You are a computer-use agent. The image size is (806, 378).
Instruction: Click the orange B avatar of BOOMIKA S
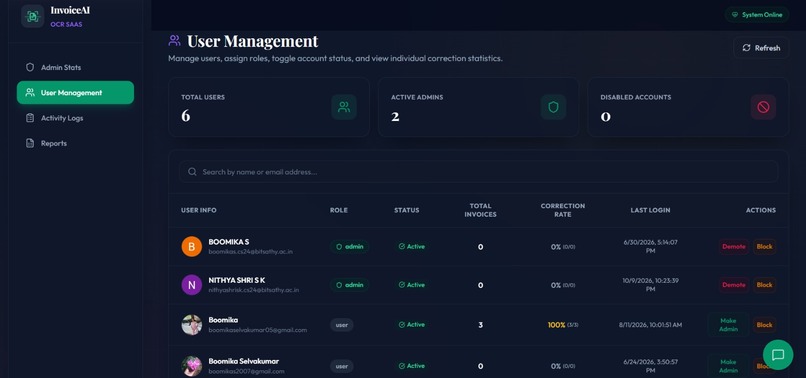pyautogui.click(x=192, y=247)
